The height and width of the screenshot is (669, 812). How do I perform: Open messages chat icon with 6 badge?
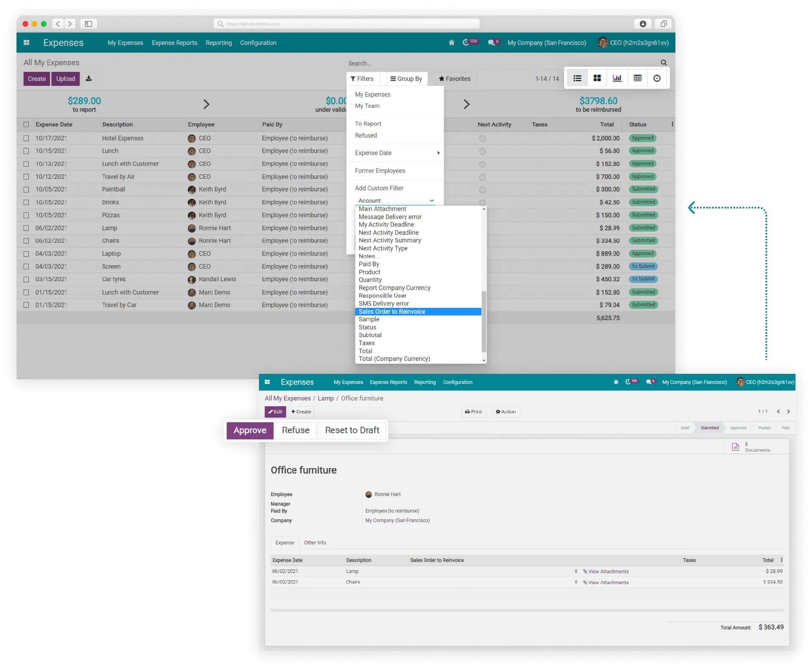[x=493, y=42]
